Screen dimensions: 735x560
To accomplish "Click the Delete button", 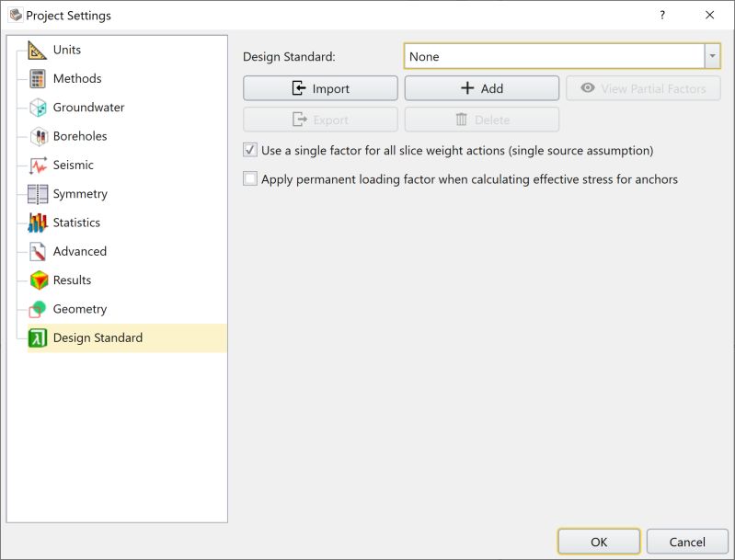I will [x=482, y=120].
